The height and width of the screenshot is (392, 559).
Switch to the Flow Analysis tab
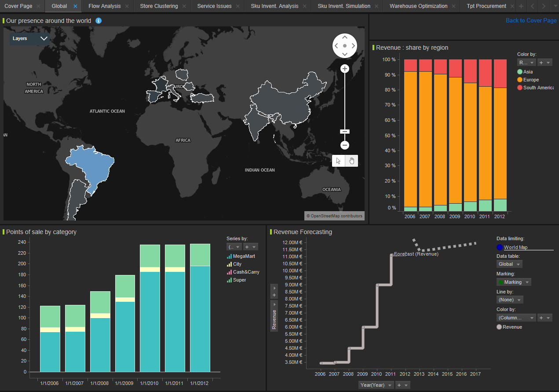pyautogui.click(x=104, y=6)
